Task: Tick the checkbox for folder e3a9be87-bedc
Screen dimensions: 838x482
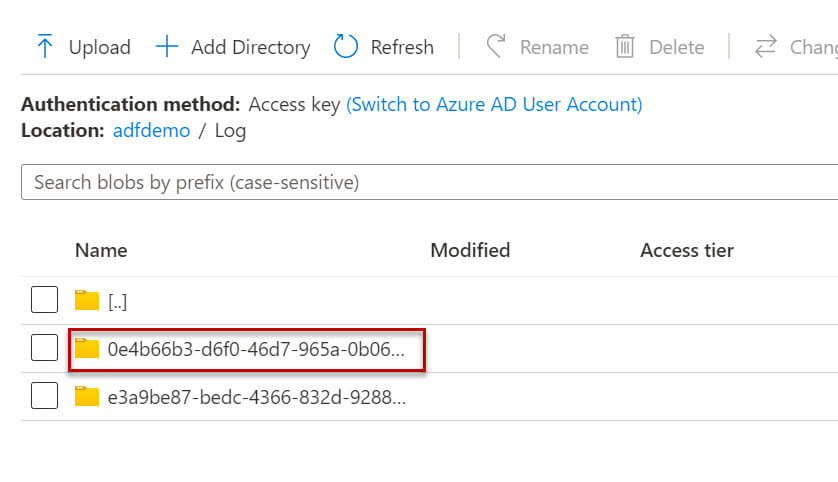Action: [x=44, y=396]
